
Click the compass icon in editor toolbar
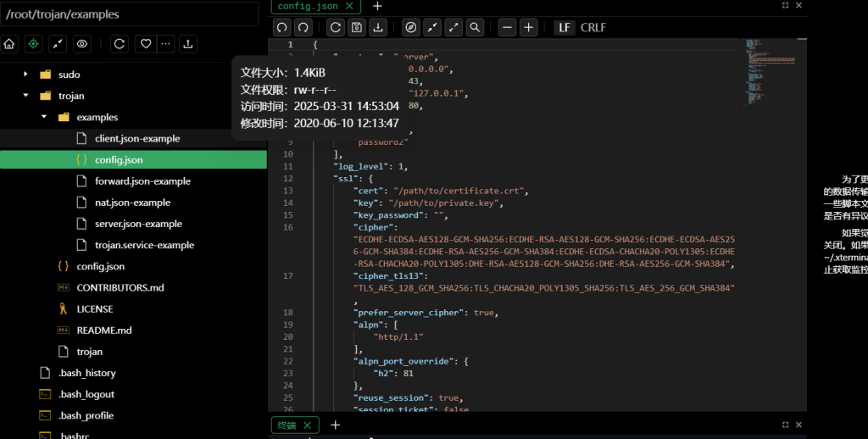(x=411, y=28)
